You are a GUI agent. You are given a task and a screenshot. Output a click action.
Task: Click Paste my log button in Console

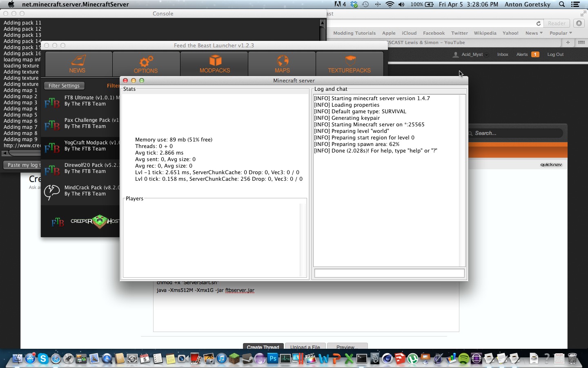tap(22, 165)
